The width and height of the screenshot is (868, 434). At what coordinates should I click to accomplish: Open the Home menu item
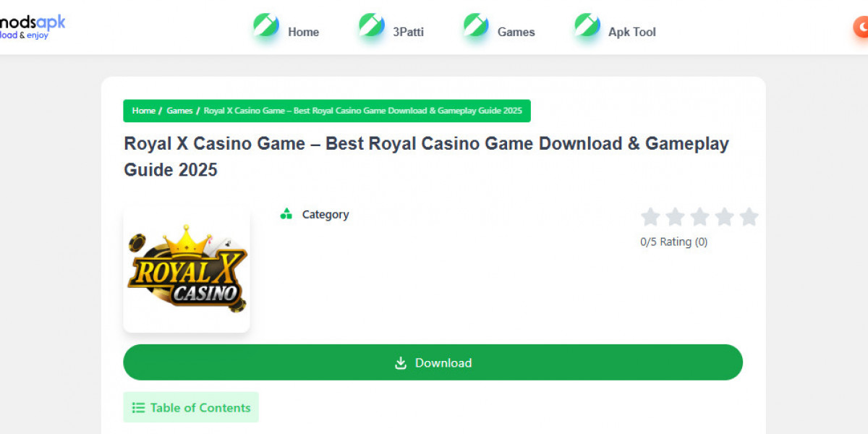pyautogui.click(x=303, y=32)
